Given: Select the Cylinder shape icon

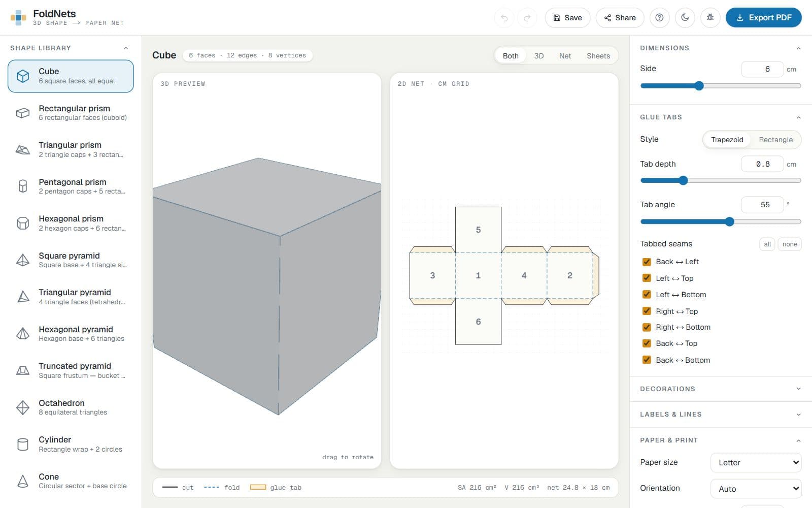Looking at the screenshot, I should (x=23, y=444).
